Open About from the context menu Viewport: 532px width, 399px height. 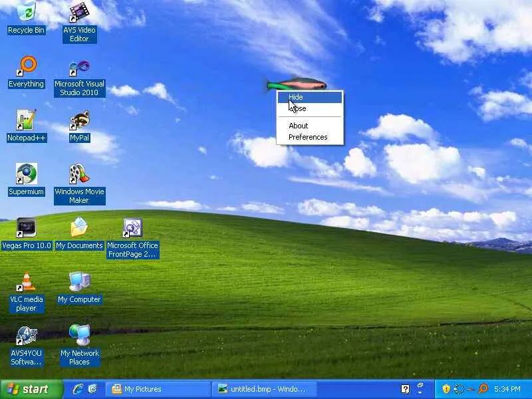[310, 126]
